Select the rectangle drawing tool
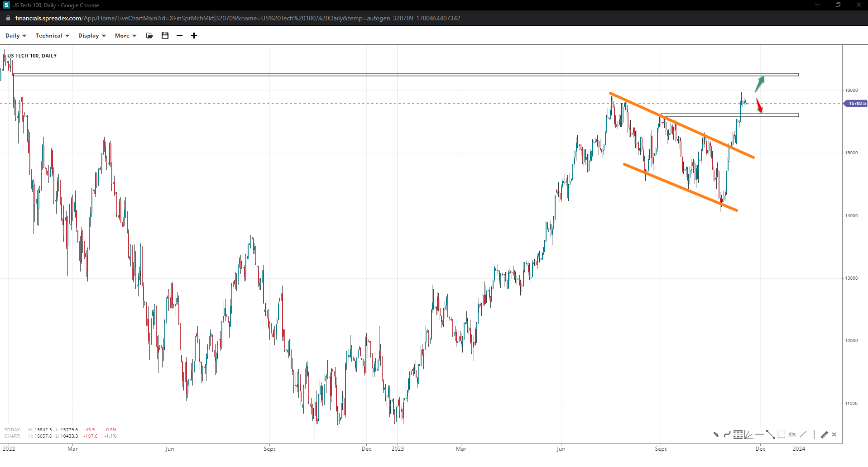 (782, 434)
